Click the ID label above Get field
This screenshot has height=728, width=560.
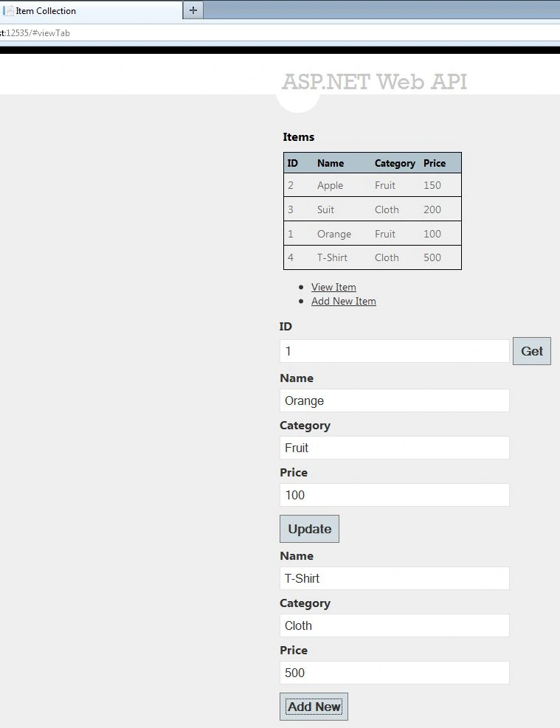pyautogui.click(x=286, y=327)
